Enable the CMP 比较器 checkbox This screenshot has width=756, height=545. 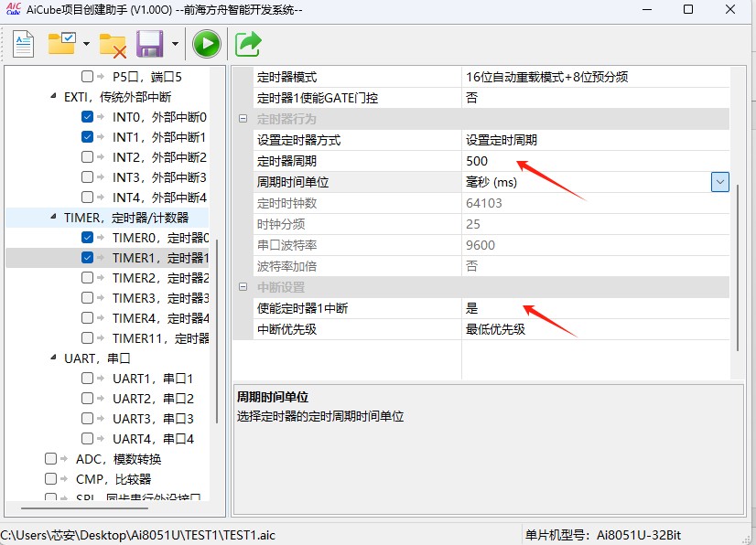[50, 478]
